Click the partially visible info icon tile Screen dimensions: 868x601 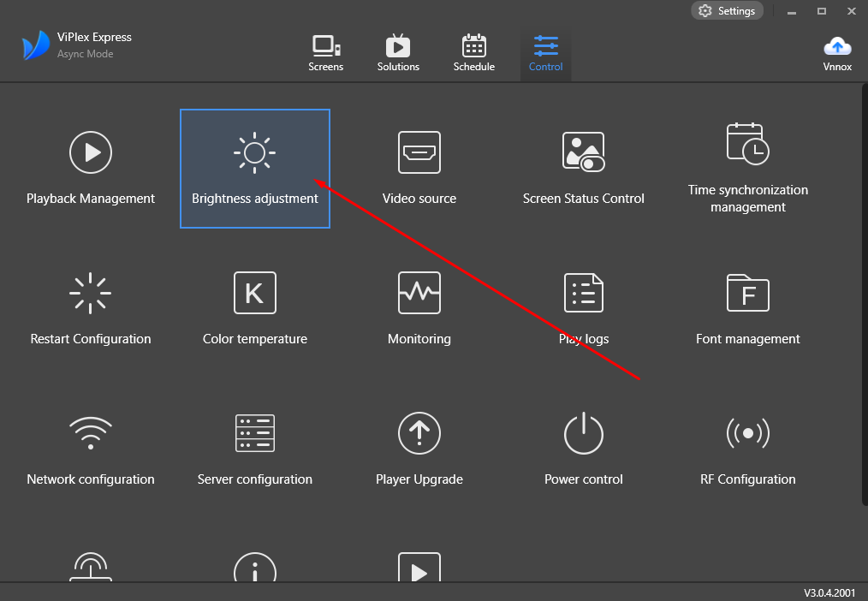coord(254,567)
